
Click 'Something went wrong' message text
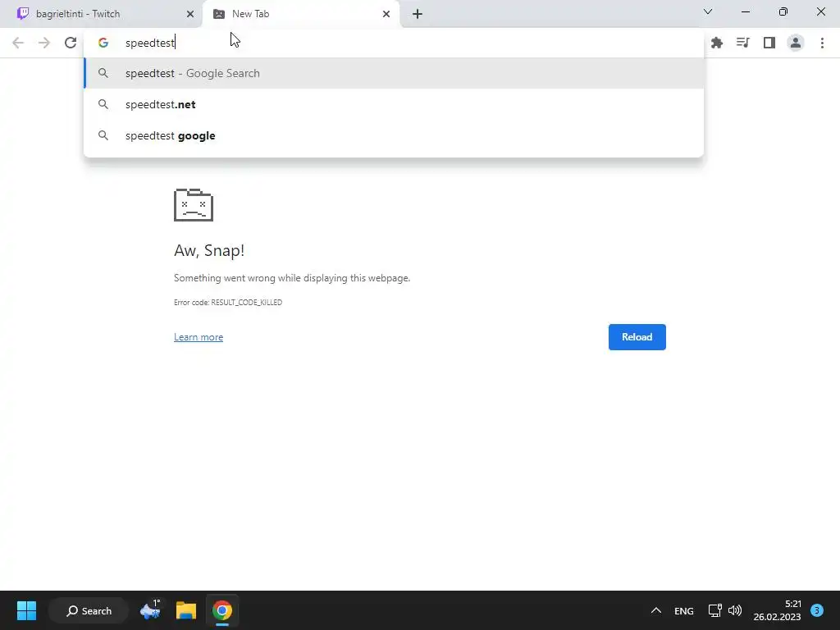(x=292, y=278)
